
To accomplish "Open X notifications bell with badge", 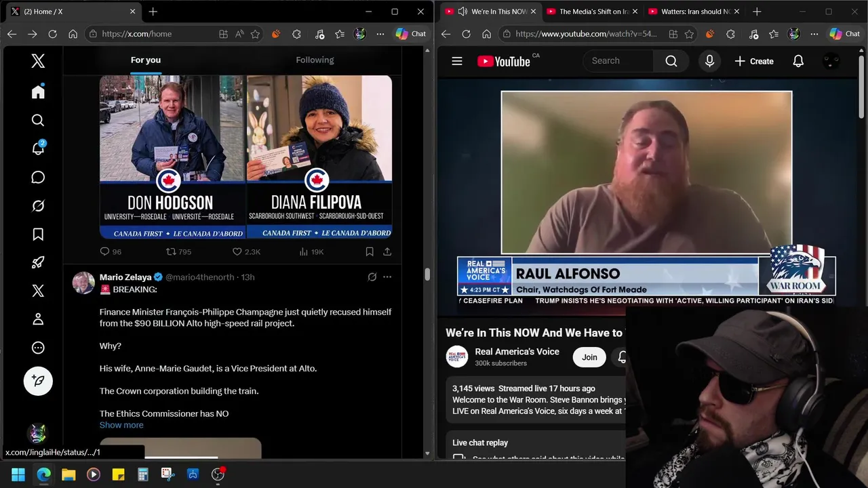I will (x=38, y=148).
